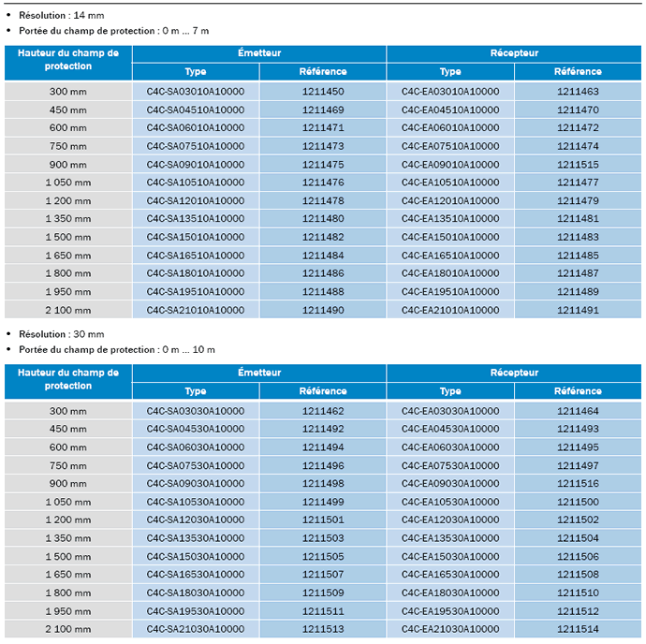Screen dimensions: 646x644
Task: Click type C4C-SA04530A10000
Action: click(x=196, y=429)
